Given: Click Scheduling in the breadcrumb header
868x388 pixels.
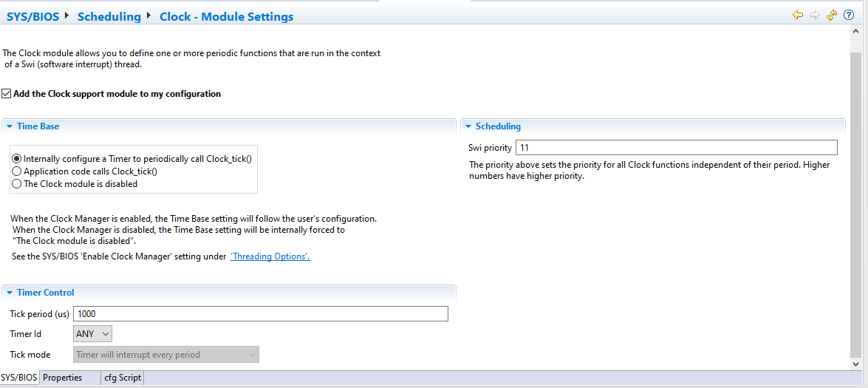Looking at the screenshot, I should [109, 16].
